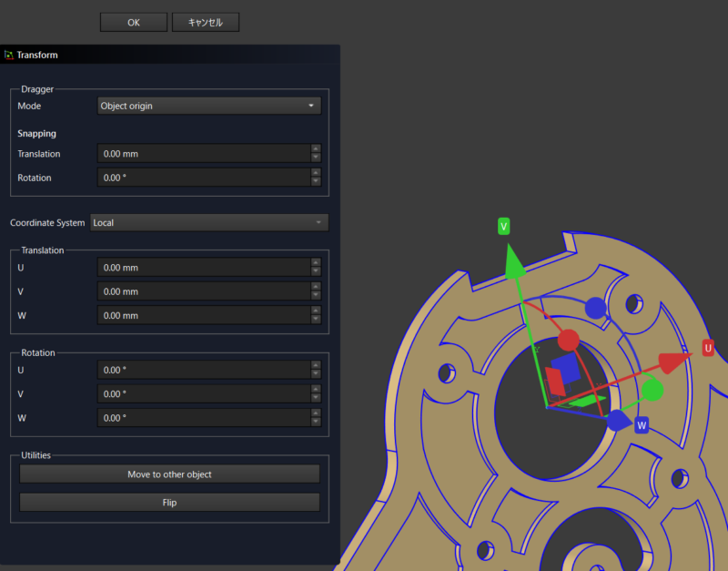Image resolution: width=728 pixels, height=571 pixels.
Task: Click the Transform panel title icon
Action: click(x=9, y=55)
